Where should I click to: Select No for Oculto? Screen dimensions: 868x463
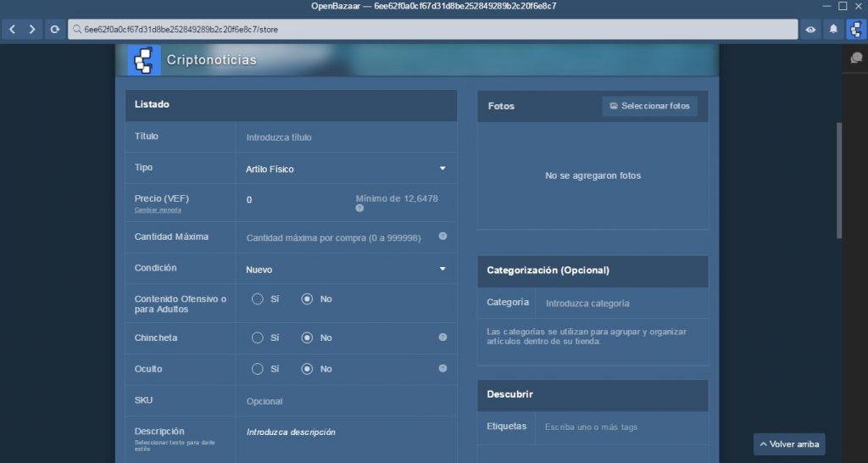pos(307,369)
